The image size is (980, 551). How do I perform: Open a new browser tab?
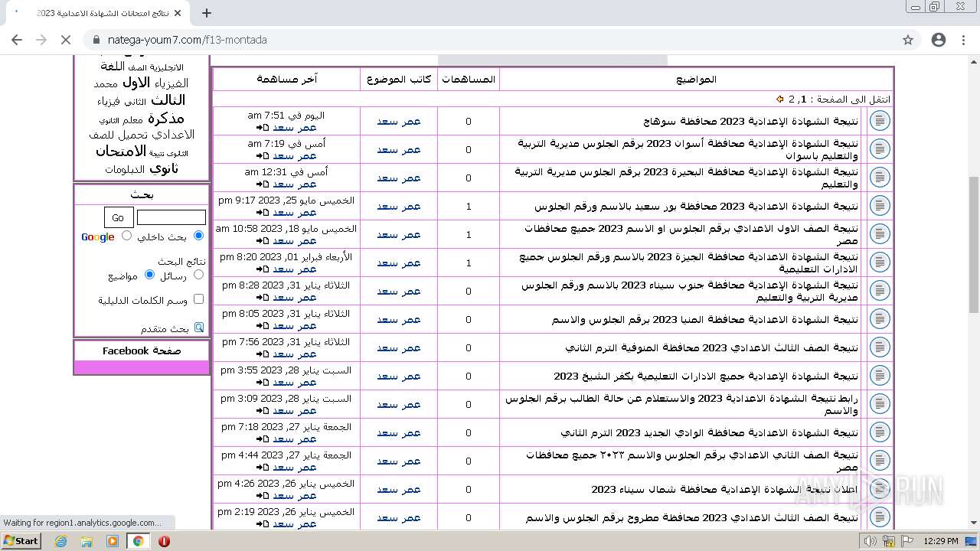(206, 13)
